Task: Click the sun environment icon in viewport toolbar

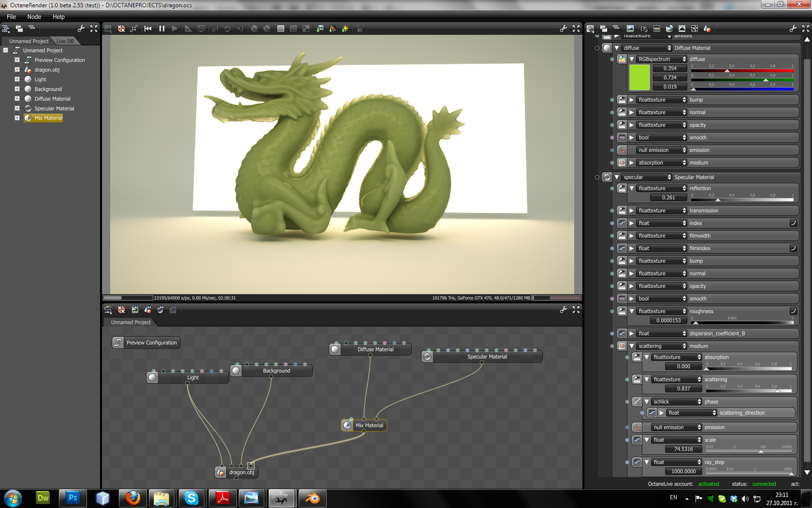Action: pos(345,29)
